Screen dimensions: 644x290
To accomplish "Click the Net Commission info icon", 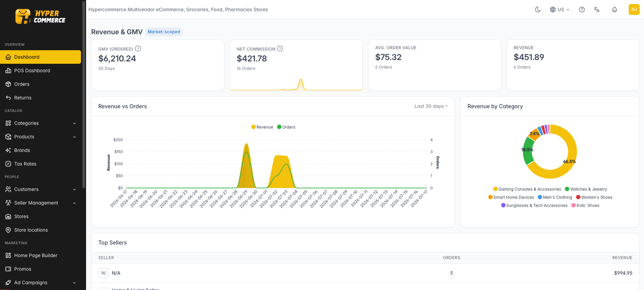I will pos(280,49).
